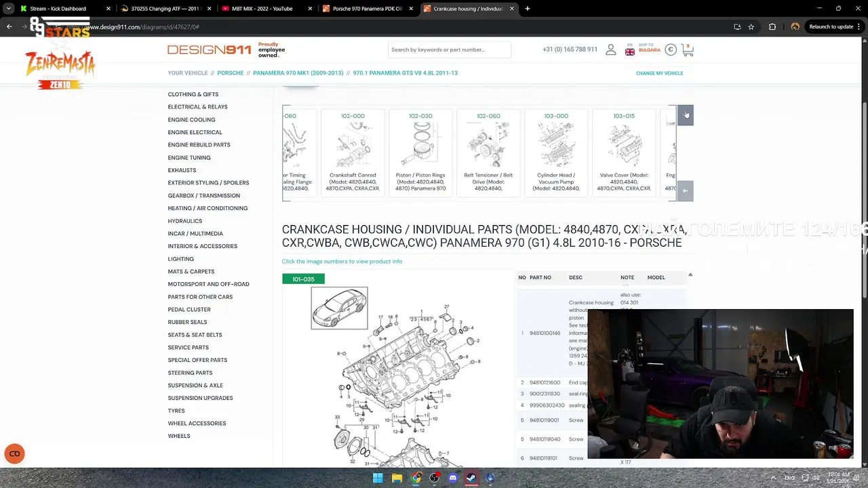The image size is (868, 488).
Task: Open the SUSPENSION & AXLE category
Action: [195, 386]
